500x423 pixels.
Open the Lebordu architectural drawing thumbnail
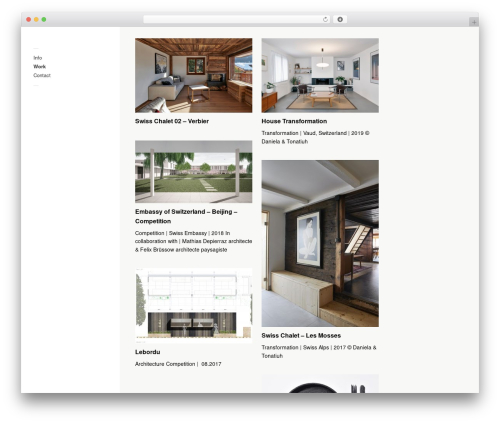click(193, 305)
